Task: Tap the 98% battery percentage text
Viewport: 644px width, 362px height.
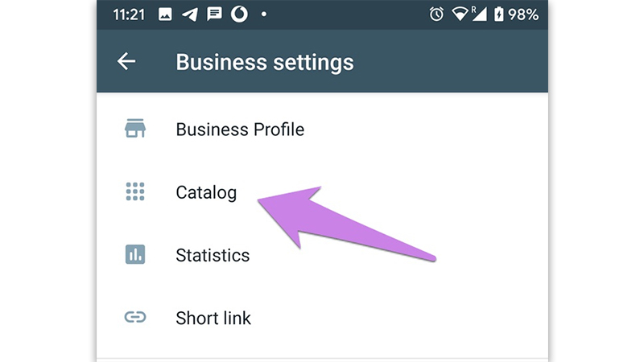Action: pyautogui.click(x=522, y=14)
